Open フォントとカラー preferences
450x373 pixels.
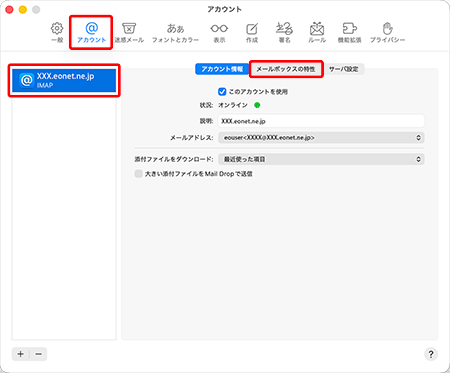point(175,33)
